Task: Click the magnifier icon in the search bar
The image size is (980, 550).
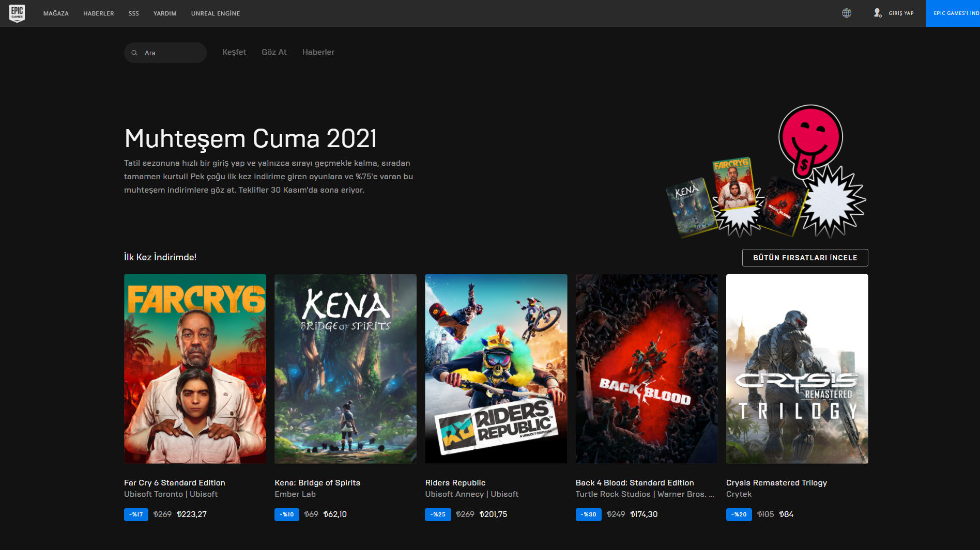Action: point(134,52)
